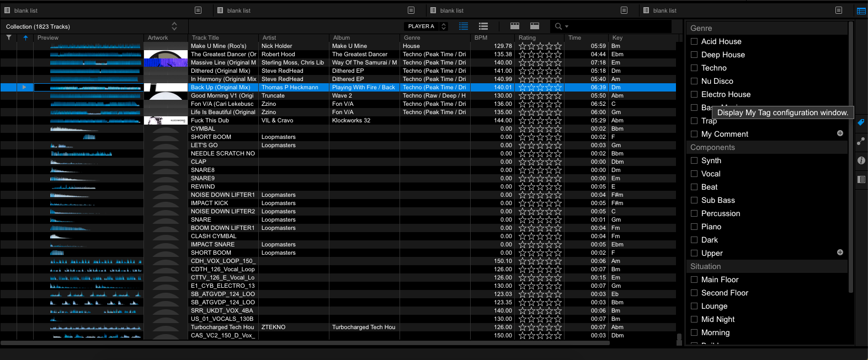
Task: Click the list icon of the leftmost blank list tab
Action: pos(7,10)
